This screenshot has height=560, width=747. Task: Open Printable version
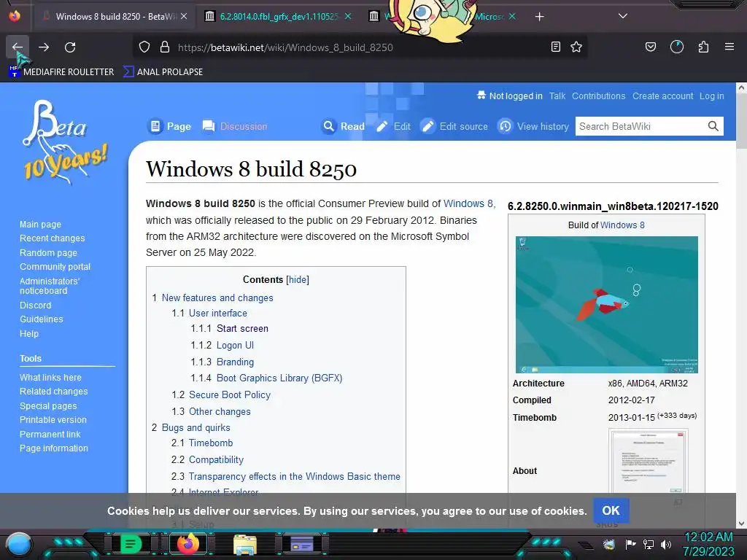point(53,419)
